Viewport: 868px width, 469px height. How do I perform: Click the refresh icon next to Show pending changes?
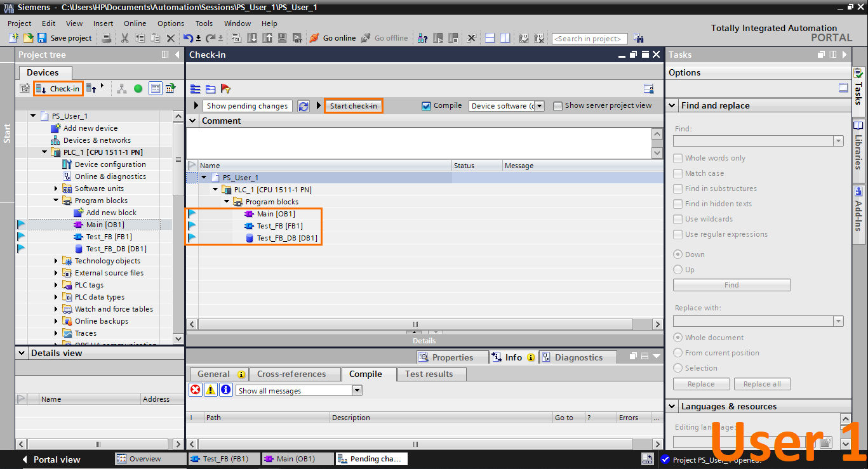(x=304, y=105)
